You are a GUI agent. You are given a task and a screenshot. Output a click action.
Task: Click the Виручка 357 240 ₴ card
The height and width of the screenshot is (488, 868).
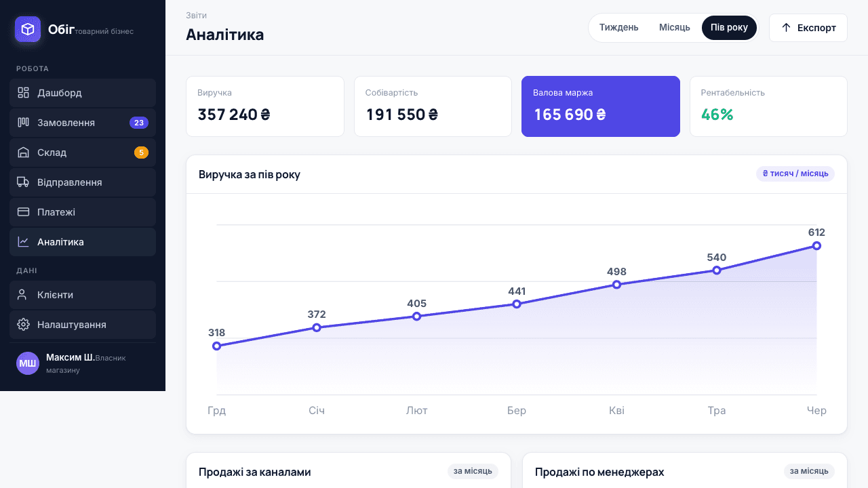[265, 106]
